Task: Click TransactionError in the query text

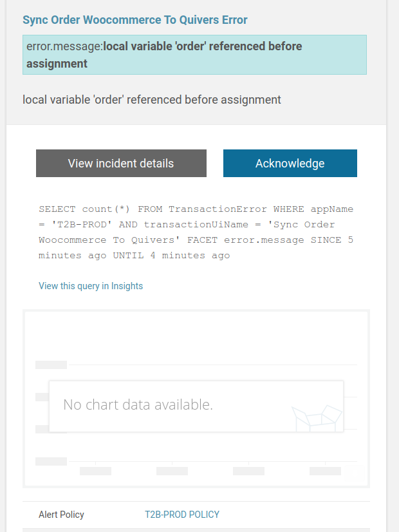Action: tap(218, 209)
